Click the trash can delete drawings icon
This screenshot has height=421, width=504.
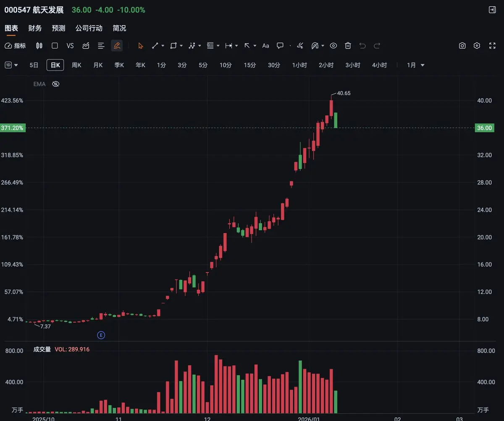(x=348, y=46)
